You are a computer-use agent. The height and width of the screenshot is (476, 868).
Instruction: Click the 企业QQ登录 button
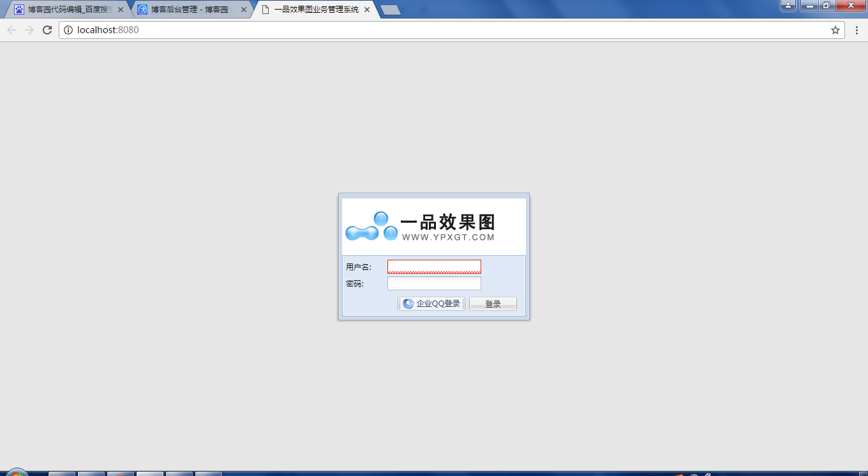431,304
